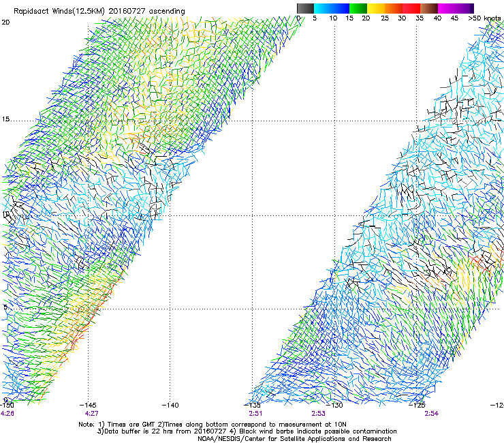Click the latitude axis label '20'
The image size is (504, 443).
(x=5, y=22)
